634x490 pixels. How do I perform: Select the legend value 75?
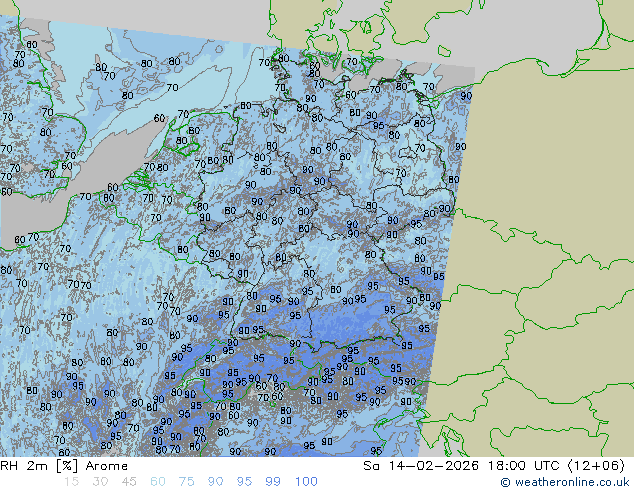[186, 482]
